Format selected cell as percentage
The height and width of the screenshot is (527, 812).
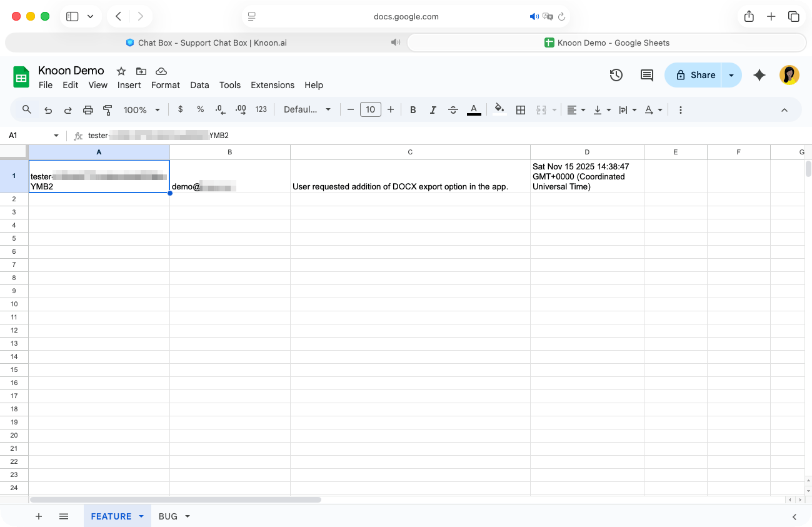pos(199,109)
